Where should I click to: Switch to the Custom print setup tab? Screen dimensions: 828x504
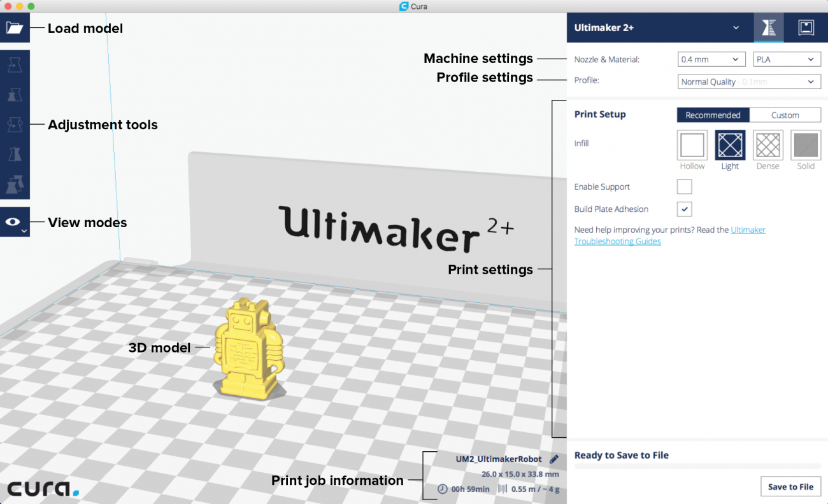point(785,115)
